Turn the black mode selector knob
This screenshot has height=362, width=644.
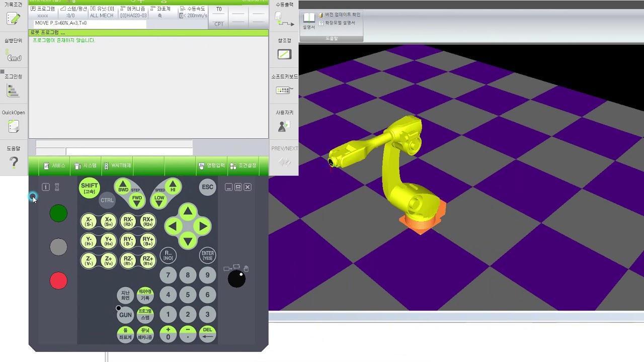coord(236,279)
